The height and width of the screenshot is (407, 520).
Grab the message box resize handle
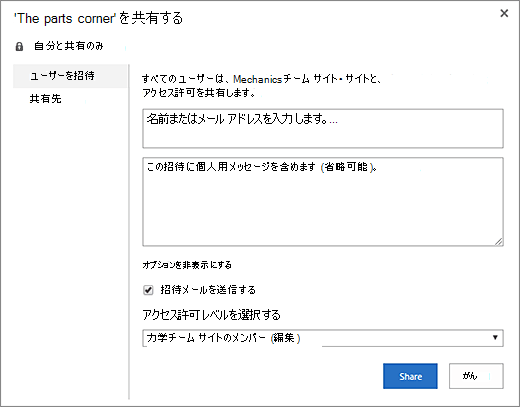499,242
